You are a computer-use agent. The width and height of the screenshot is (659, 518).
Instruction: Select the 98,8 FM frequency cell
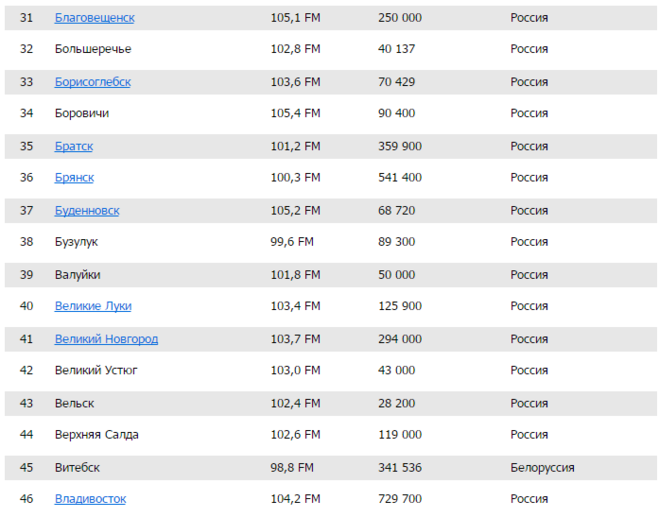point(292,467)
